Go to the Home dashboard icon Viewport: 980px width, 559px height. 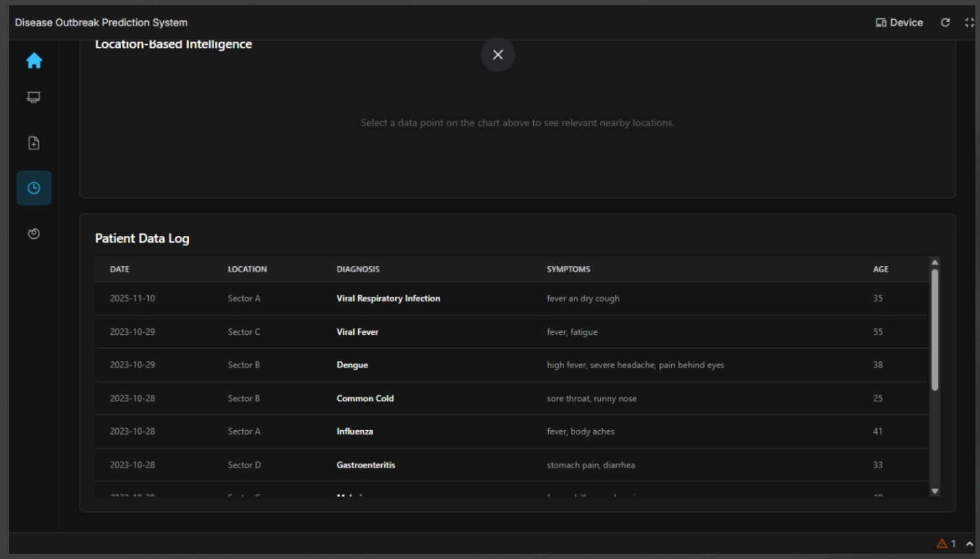pos(34,61)
